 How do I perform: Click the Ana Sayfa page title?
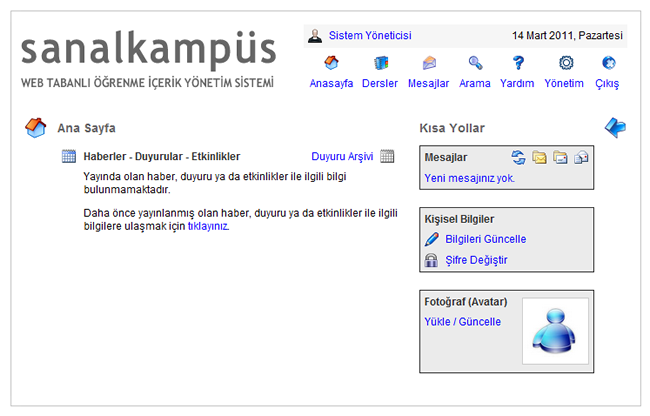pos(86,128)
